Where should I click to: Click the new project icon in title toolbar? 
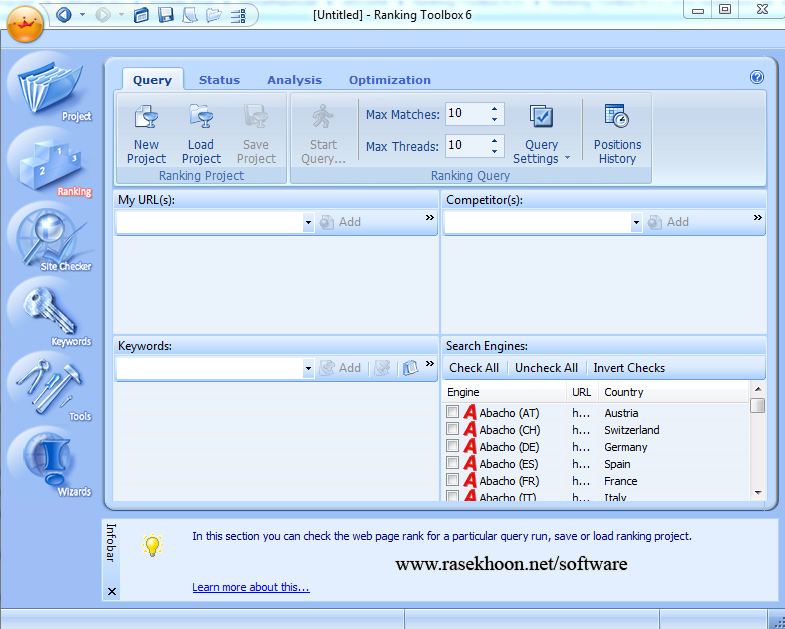click(x=142, y=15)
